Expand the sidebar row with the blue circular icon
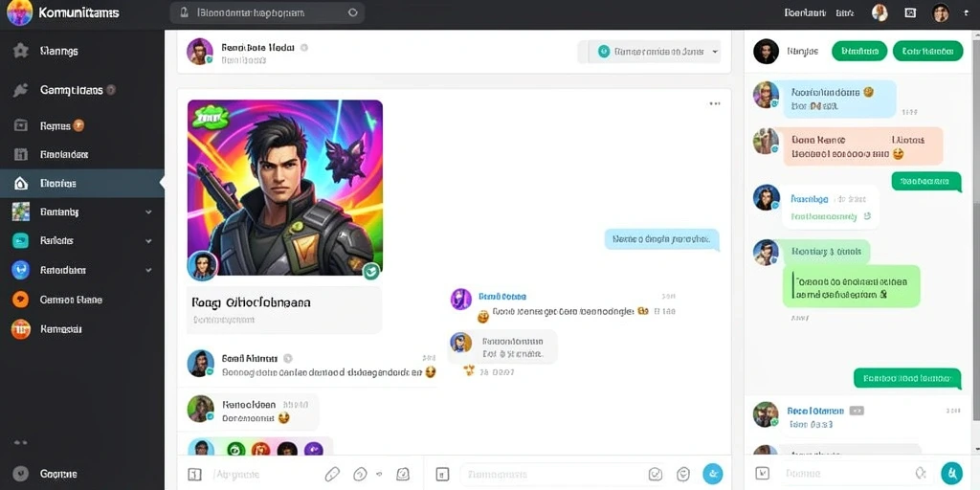This screenshot has height=490, width=980. (148, 270)
